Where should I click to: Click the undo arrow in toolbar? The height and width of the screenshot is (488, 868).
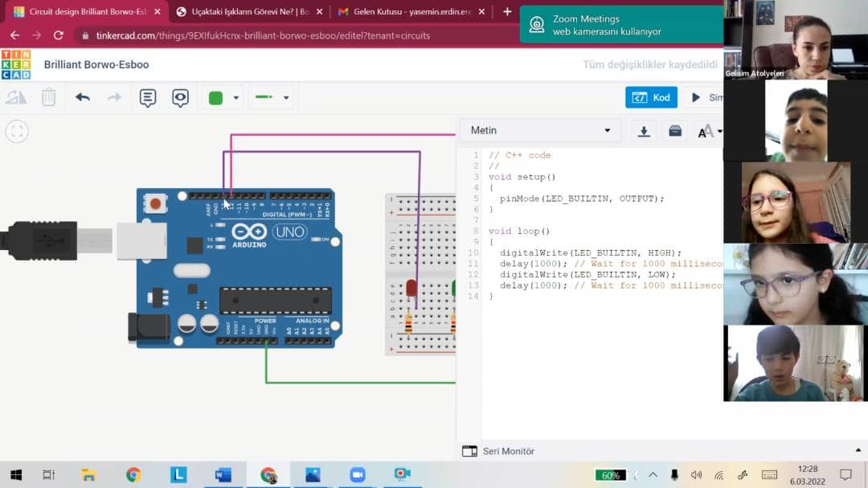tap(83, 97)
